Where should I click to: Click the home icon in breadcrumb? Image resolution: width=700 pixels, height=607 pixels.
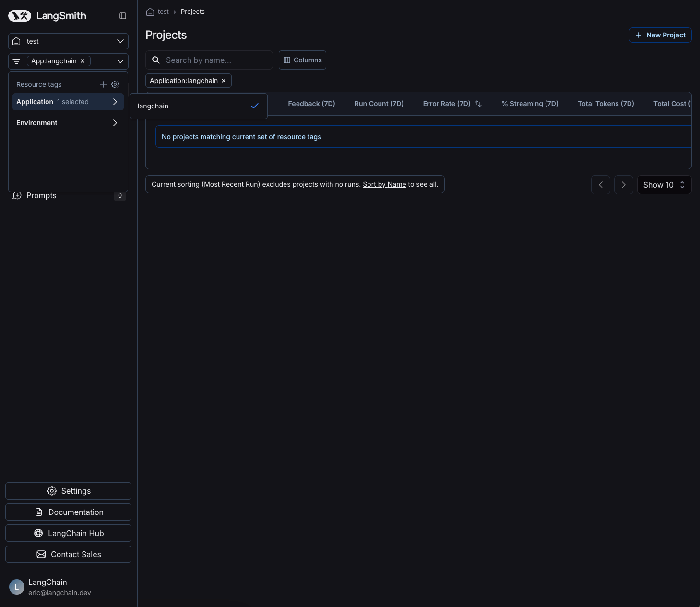(x=150, y=12)
